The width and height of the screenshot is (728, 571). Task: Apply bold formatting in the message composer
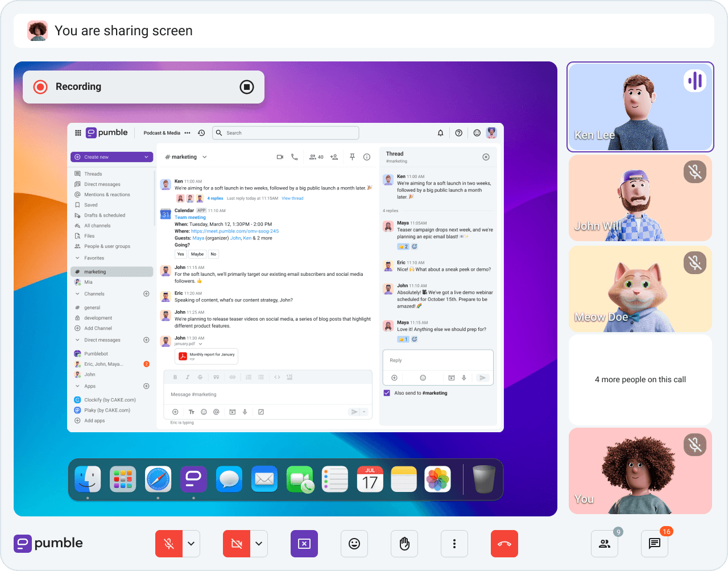pos(175,376)
